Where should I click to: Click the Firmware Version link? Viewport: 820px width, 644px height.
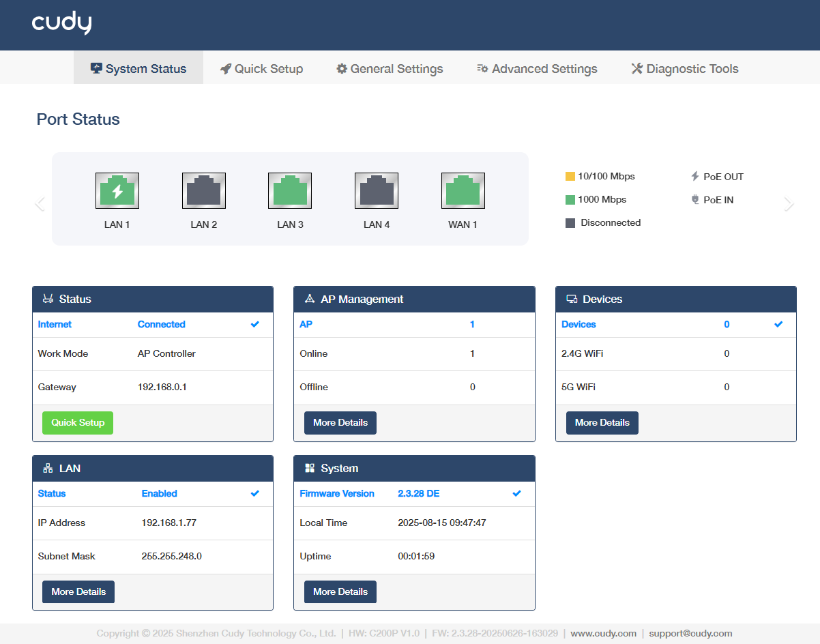tap(337, 493)
